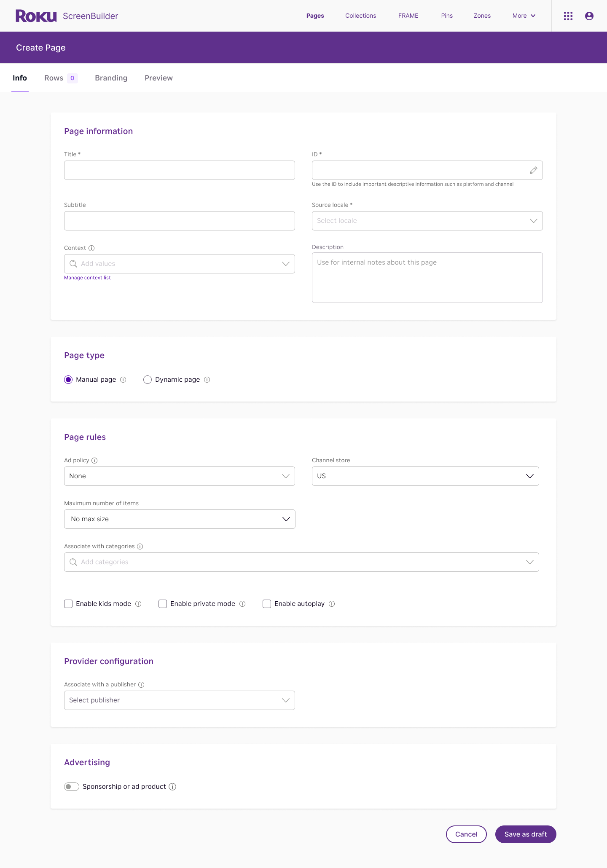Click into the Title input field
607x868 pixels.
tap(180, 170)
